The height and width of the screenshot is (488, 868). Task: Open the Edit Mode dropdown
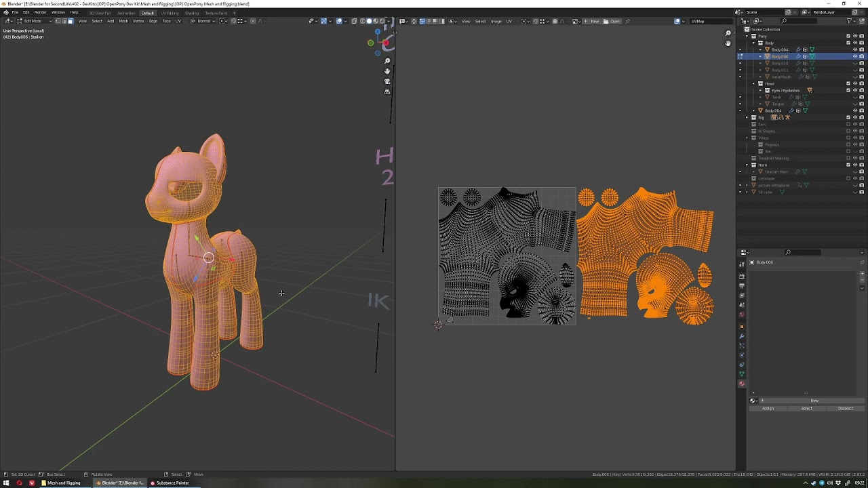(33, 21)
